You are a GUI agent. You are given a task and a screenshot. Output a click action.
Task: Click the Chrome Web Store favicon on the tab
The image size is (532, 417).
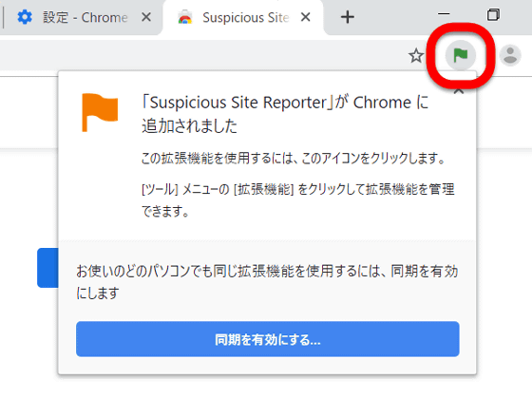[185, 17]
